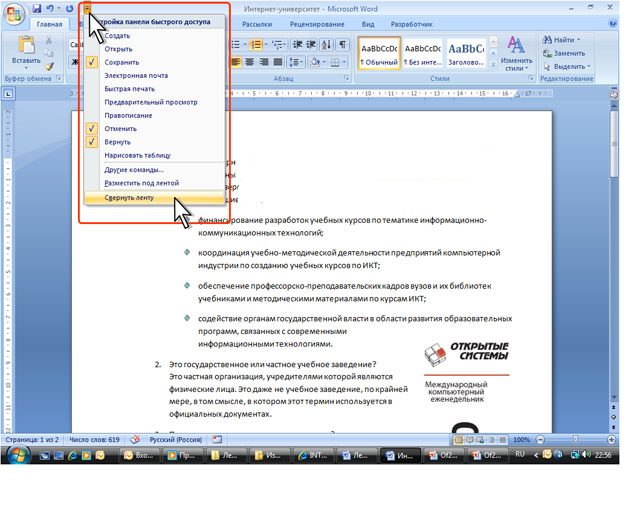The width and height of the screenshot is (640, 512).
Task: Expand the styles gallery More arrow
Action: point(493,64)
